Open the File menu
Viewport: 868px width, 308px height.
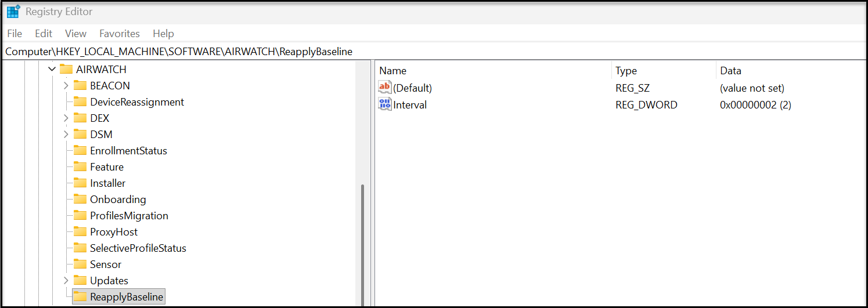click(15, 34)
